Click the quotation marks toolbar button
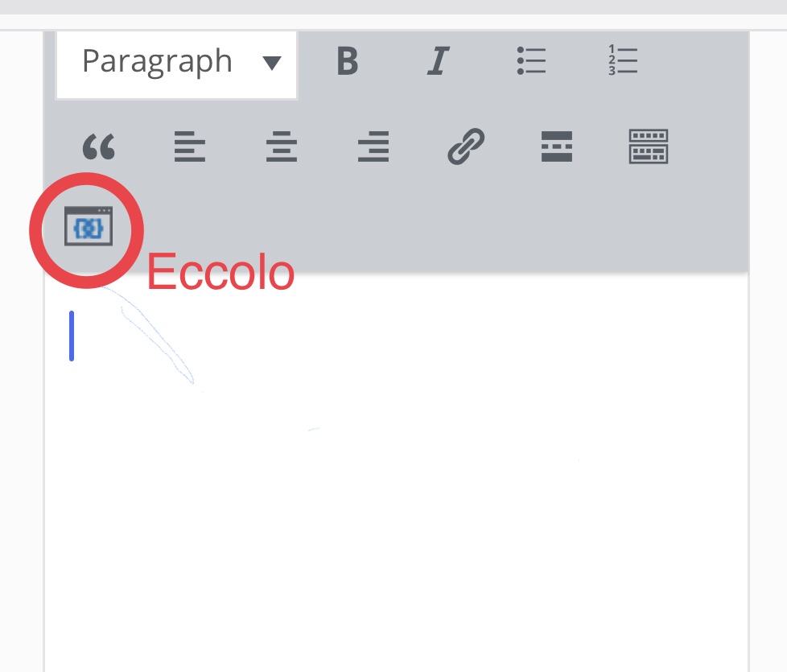Viewport: 787px width, 672px height. tap(99, 146)
